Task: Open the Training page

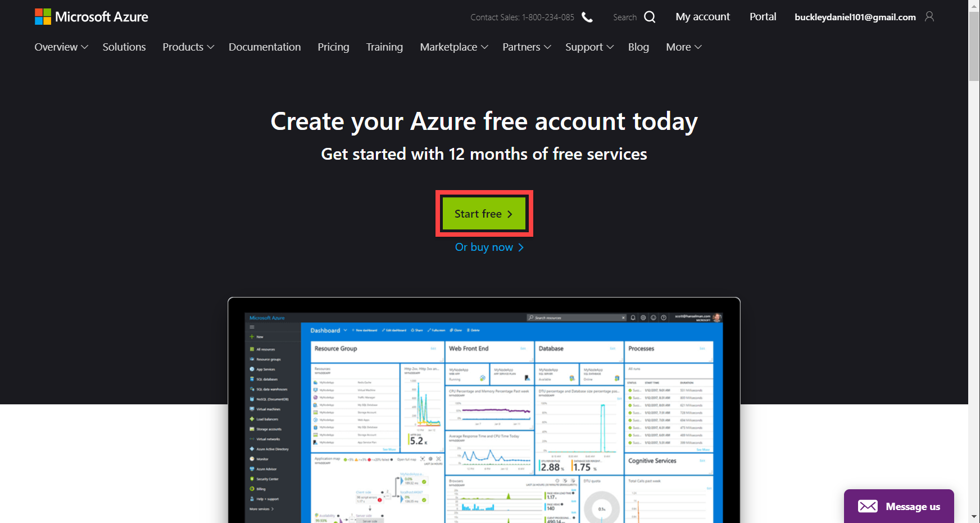Action: (x=384, y=47)
